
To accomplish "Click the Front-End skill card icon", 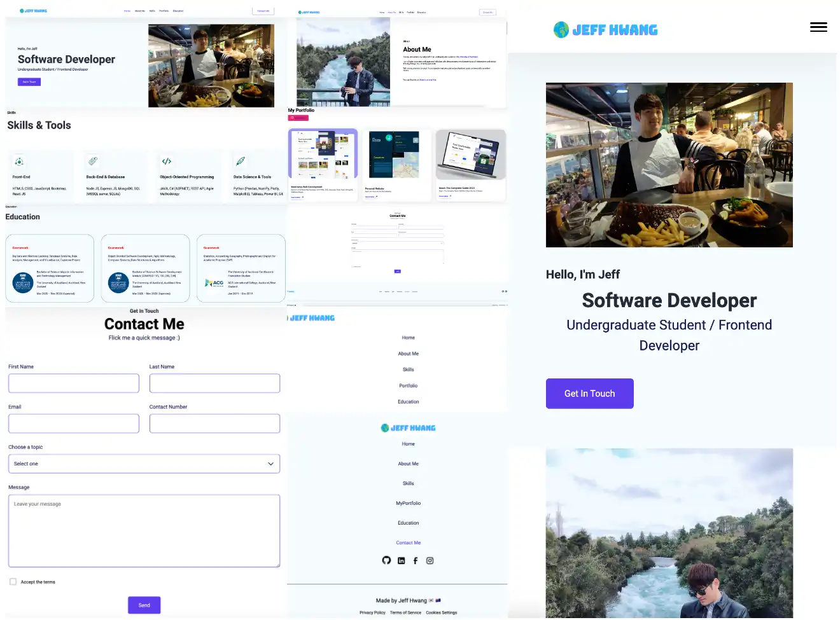I will tap(19, 162).
